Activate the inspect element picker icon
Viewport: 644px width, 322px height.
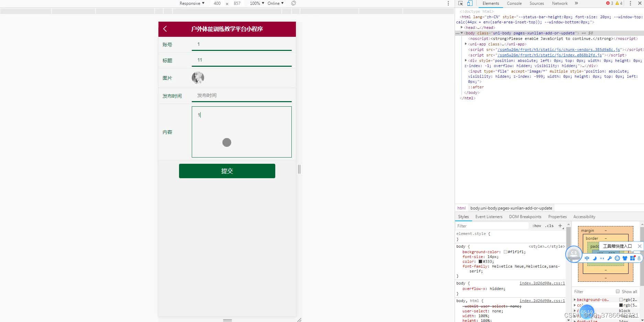pyautogui.click(x=460, y=3)
